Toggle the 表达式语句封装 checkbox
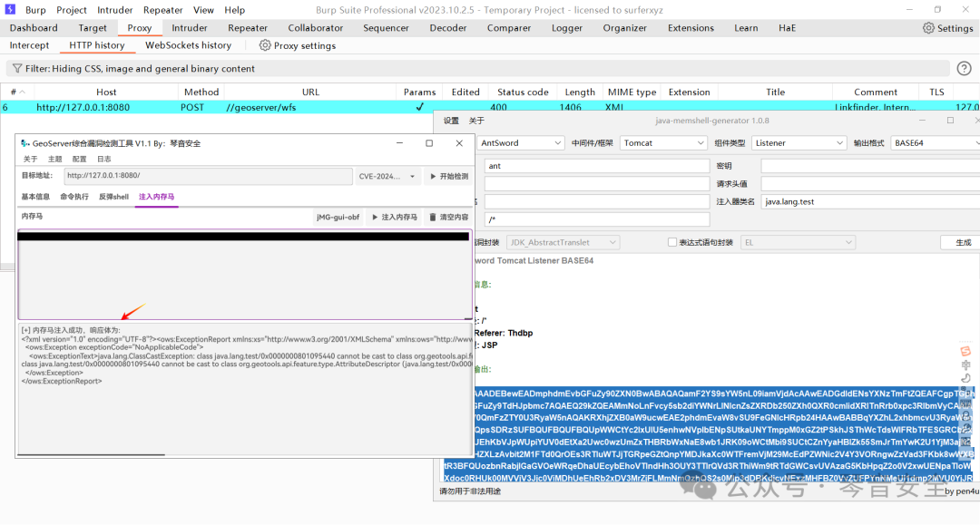The image size is (980, 525). 672,242
